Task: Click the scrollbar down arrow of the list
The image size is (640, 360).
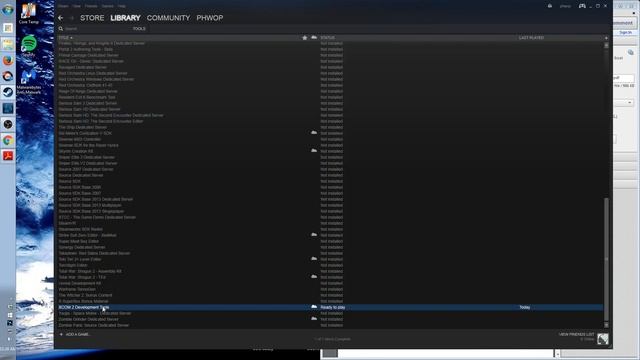Action: [606, 325]
